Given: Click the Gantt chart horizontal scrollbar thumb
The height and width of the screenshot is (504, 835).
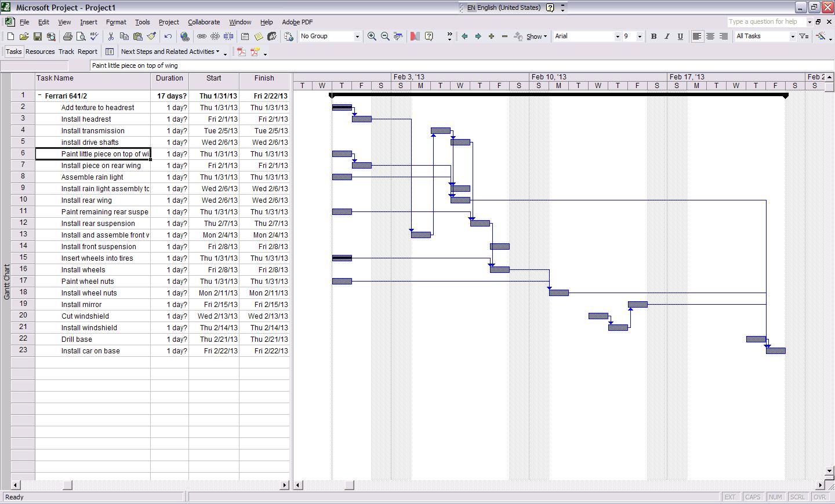Looking at the screenshot, I should tap(349, 485).
